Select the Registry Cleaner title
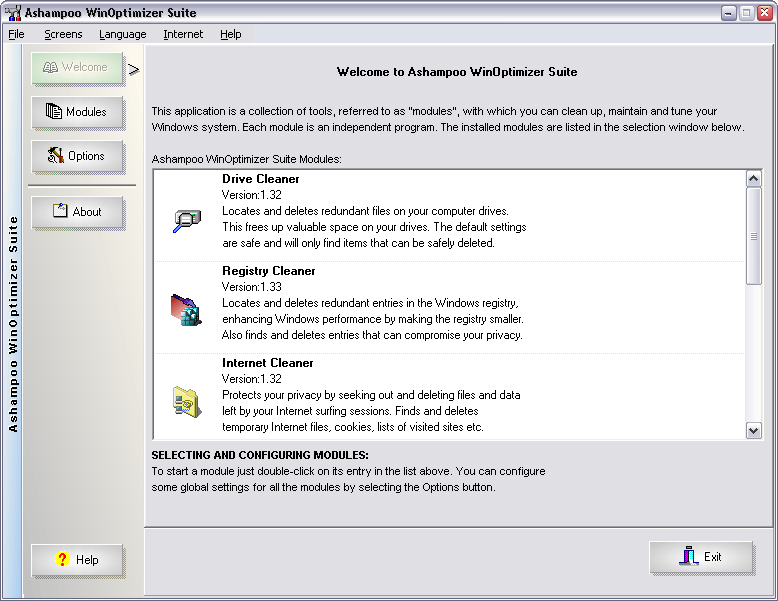Viewport: 778px width, 601px height. click(268, 271)
